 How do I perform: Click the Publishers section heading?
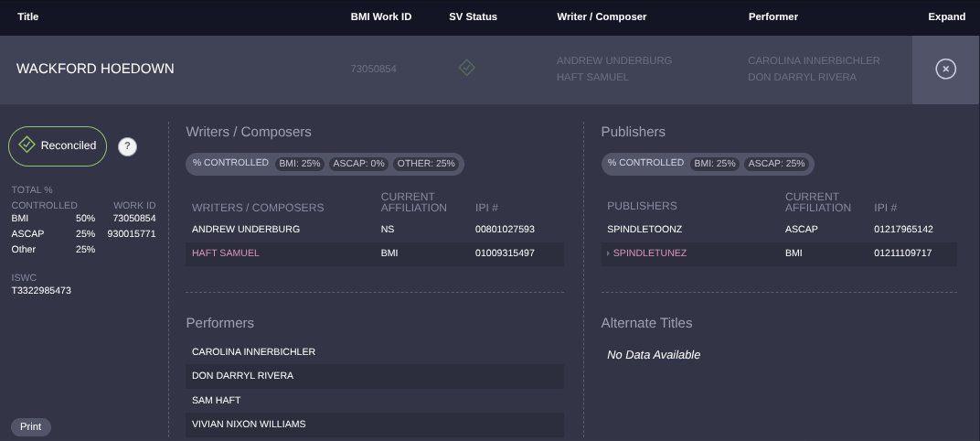(x=634, y=132)
